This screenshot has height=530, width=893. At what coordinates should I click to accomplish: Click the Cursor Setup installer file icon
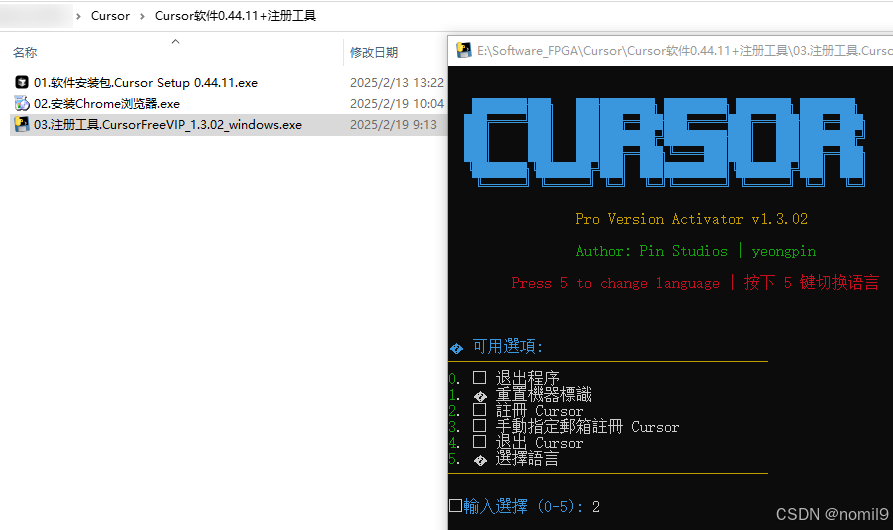coord(22,83)
